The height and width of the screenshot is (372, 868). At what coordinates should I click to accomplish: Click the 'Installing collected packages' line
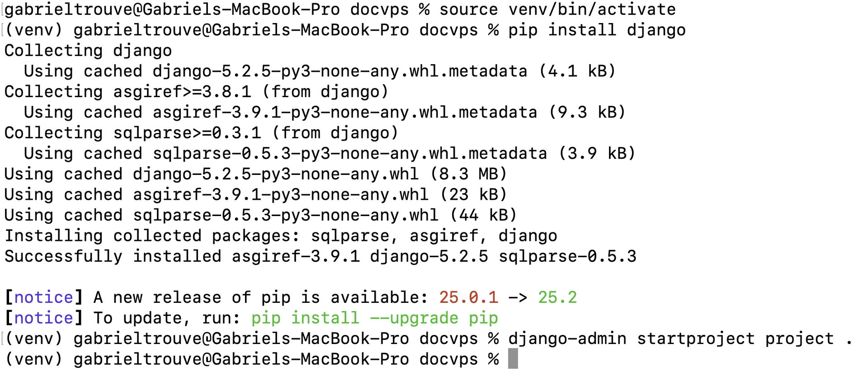[280, 236]
